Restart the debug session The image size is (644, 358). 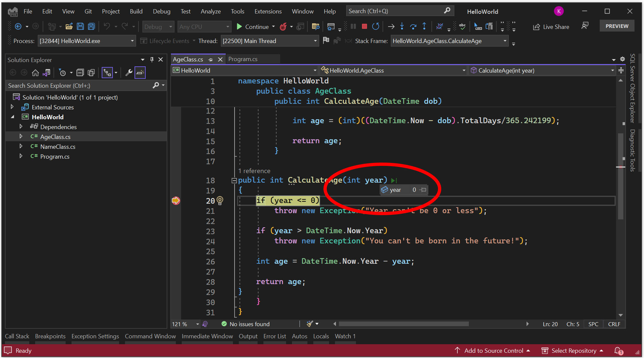[376, 26]
